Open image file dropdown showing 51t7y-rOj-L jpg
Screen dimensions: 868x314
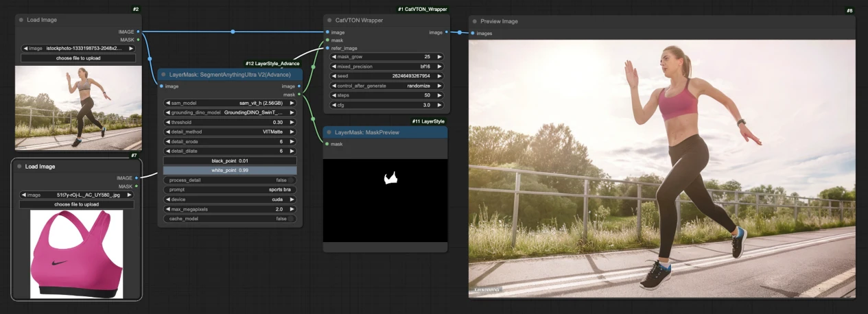pos(76,195)
